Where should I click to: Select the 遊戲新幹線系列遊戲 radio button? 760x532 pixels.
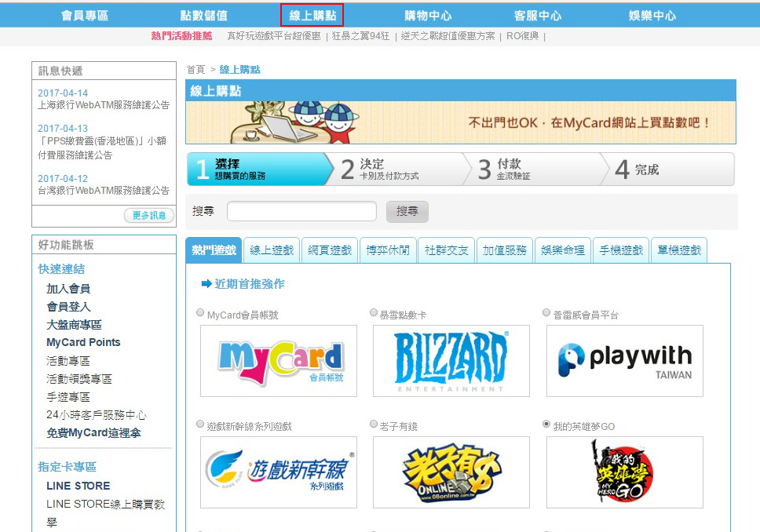[200, 424]
